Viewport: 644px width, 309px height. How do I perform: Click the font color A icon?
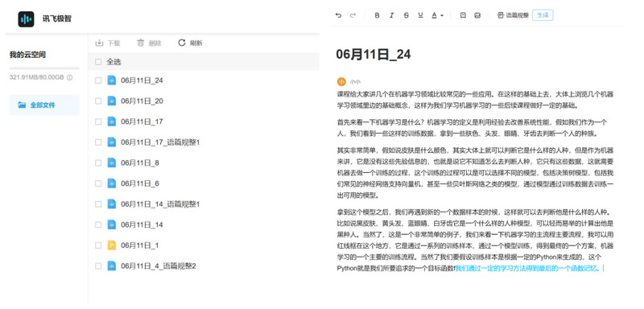434,15
